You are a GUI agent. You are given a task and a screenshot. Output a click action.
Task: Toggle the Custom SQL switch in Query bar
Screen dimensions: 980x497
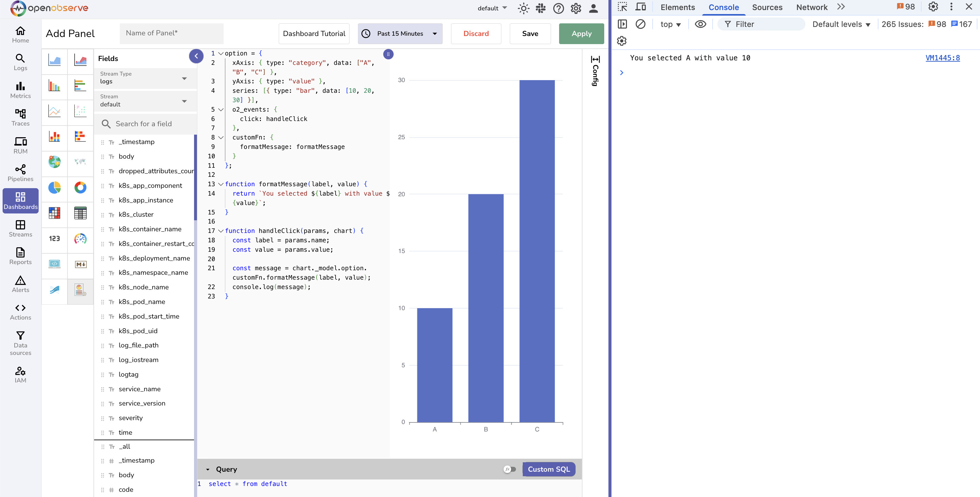510,469
